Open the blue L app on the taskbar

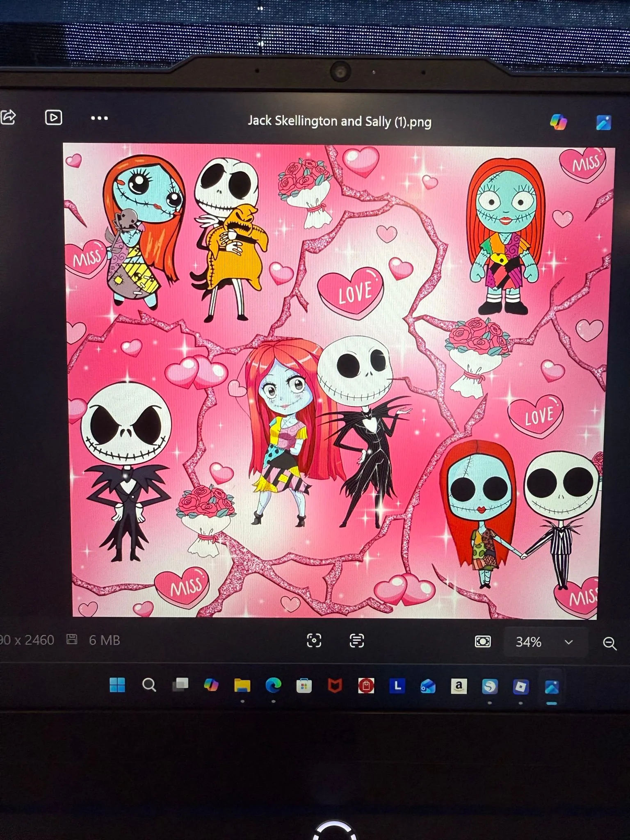397,686
